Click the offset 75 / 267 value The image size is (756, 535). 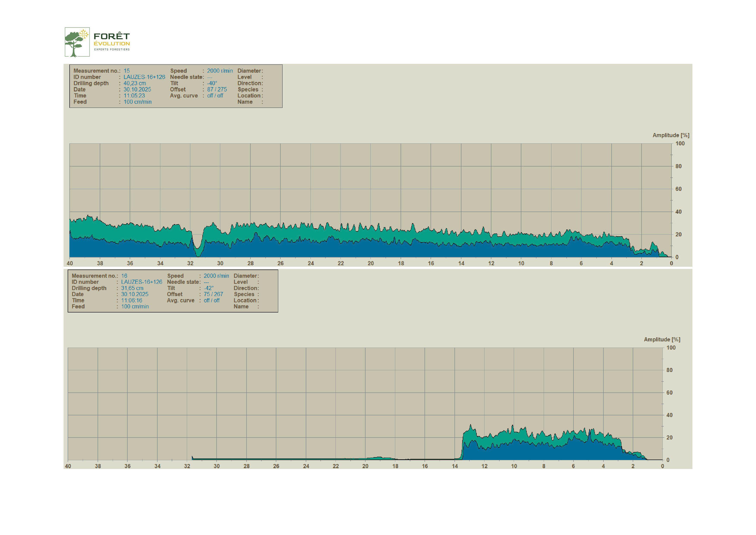[213, 295]
